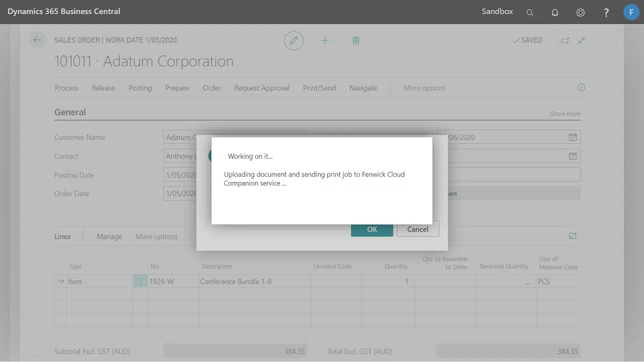Open the calendar picker for the date field

coord(573,137)
